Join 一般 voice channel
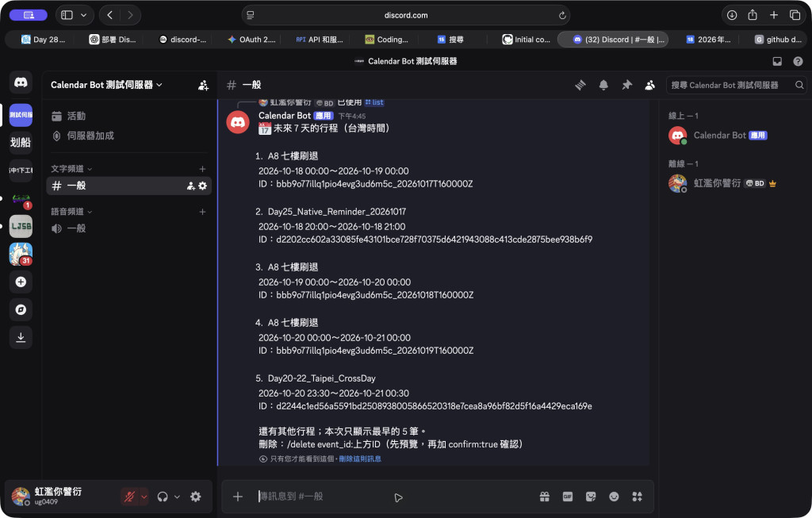 coord(129,228)
